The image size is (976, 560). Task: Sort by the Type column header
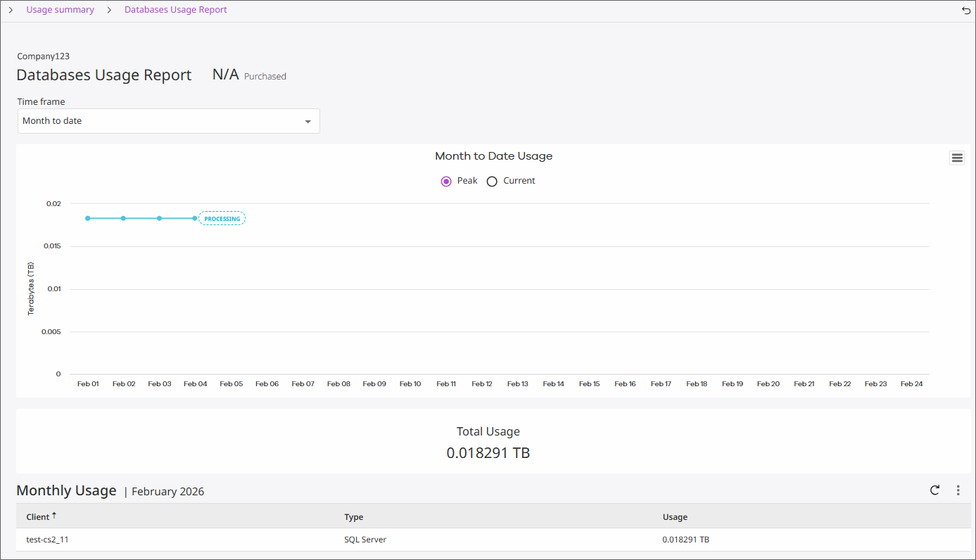(353, 517)
